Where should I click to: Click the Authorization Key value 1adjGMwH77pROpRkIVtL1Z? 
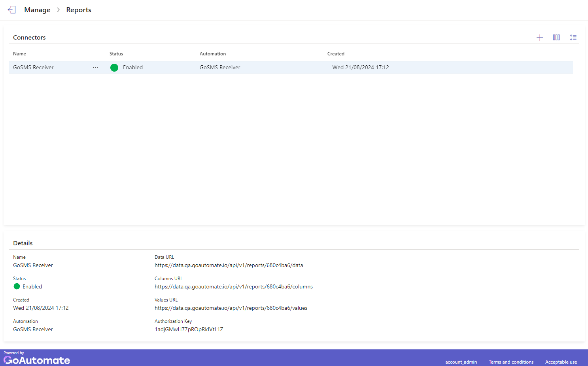(189, 330)
